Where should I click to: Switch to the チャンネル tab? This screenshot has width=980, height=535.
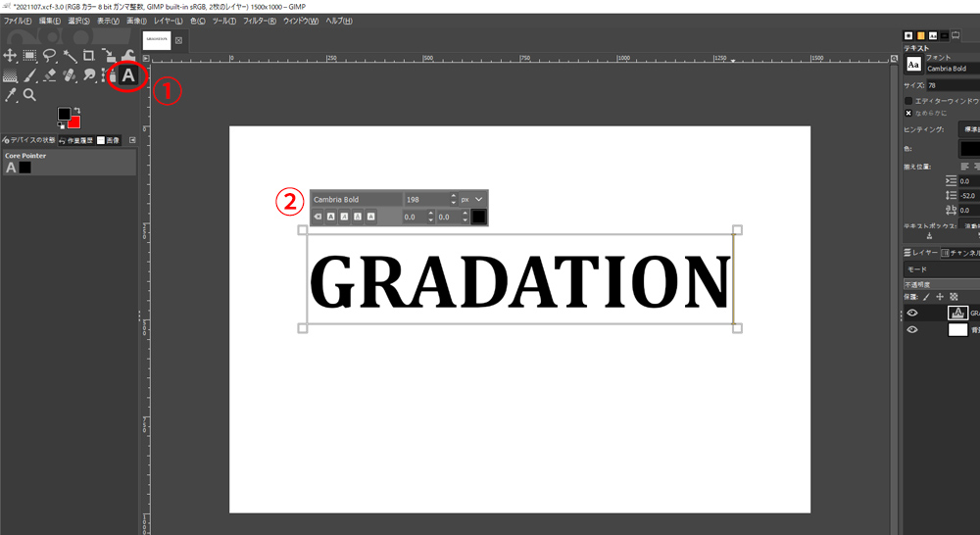click(x=960, y=253)
